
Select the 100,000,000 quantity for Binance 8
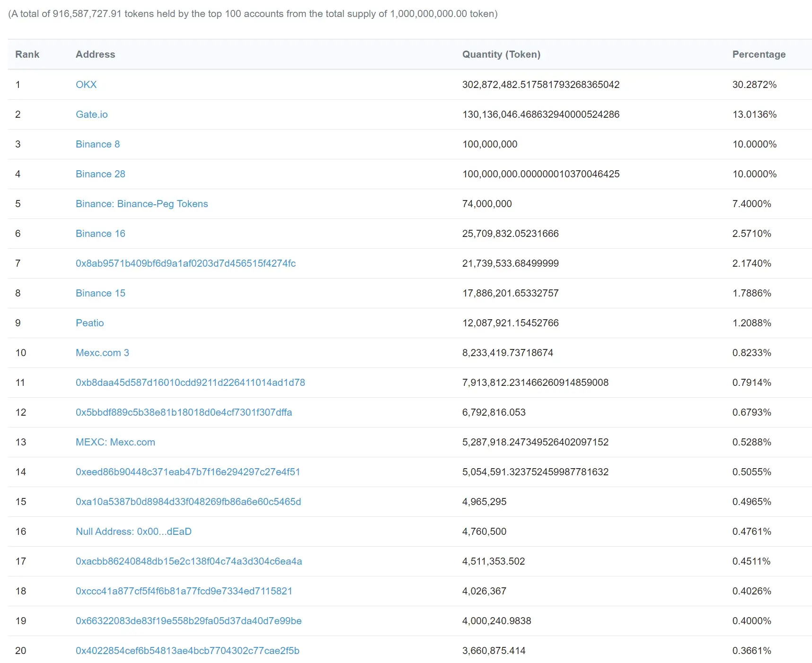click(x=490, y=144)
